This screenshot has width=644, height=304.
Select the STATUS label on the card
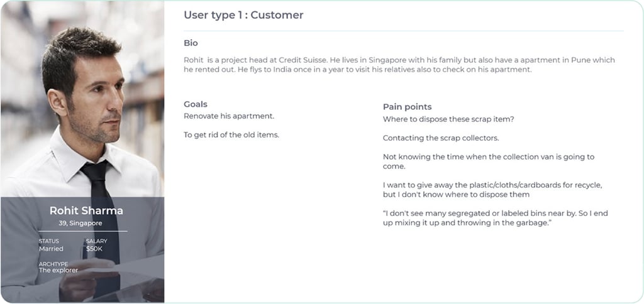48,241
